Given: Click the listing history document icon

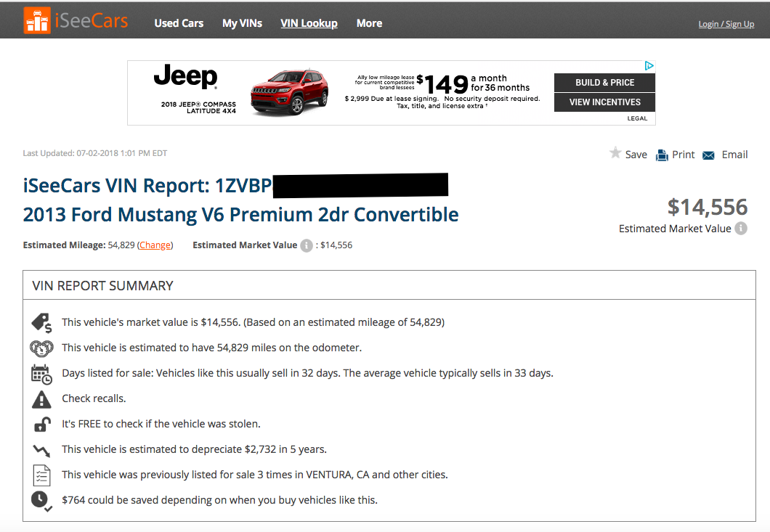Looking at the screenshot, I should (x=41, y=475).
